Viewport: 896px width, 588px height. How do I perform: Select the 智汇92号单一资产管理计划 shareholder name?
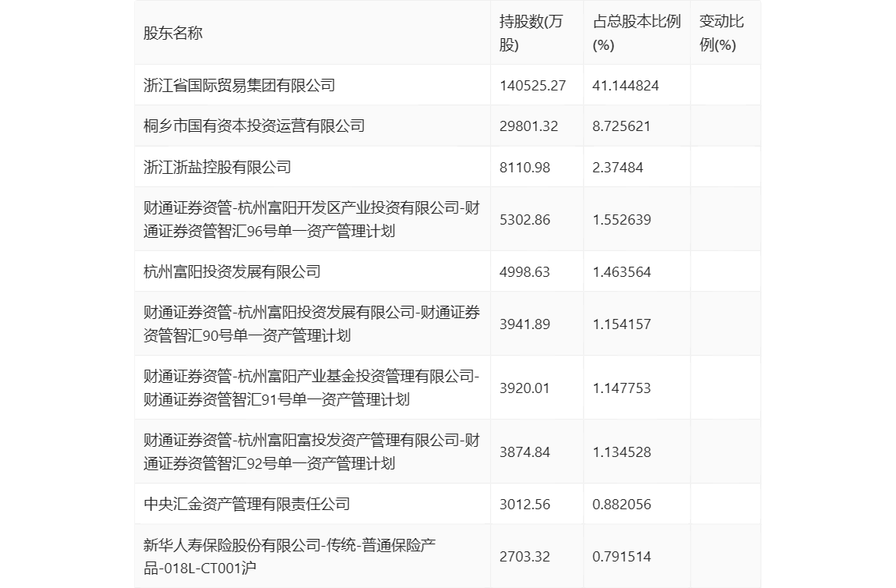(x=311, y=452)
